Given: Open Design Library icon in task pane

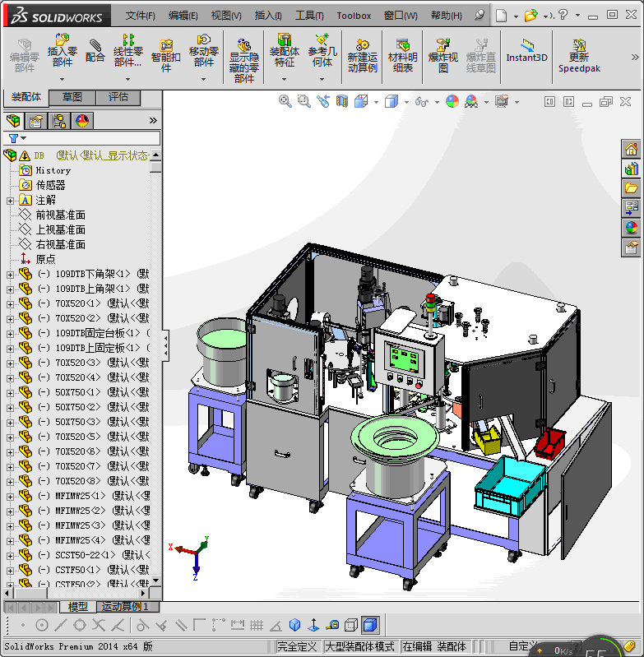Looking at the screenshot, I should [x=631, y=169].
